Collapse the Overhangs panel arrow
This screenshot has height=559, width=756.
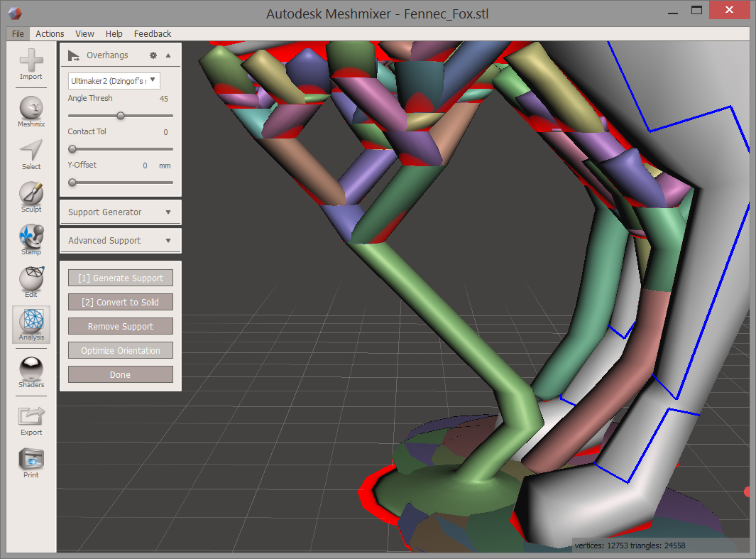coord(168,55)
